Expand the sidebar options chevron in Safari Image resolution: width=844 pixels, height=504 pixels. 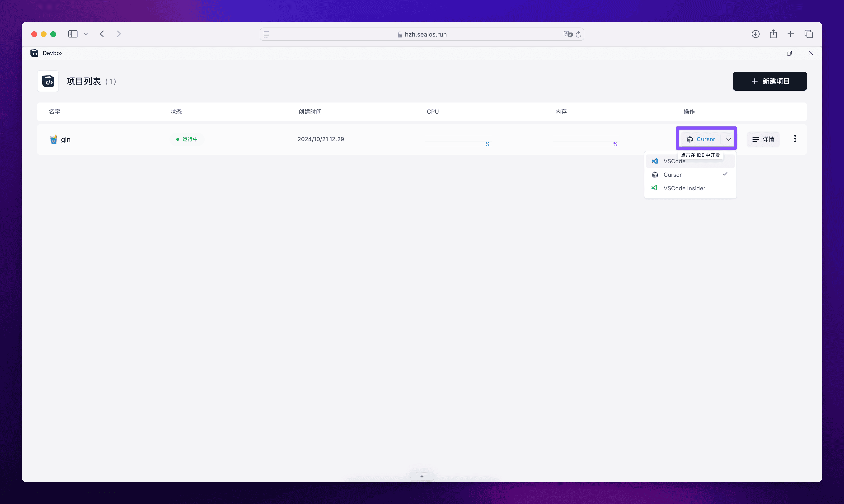tap(86, 34)
